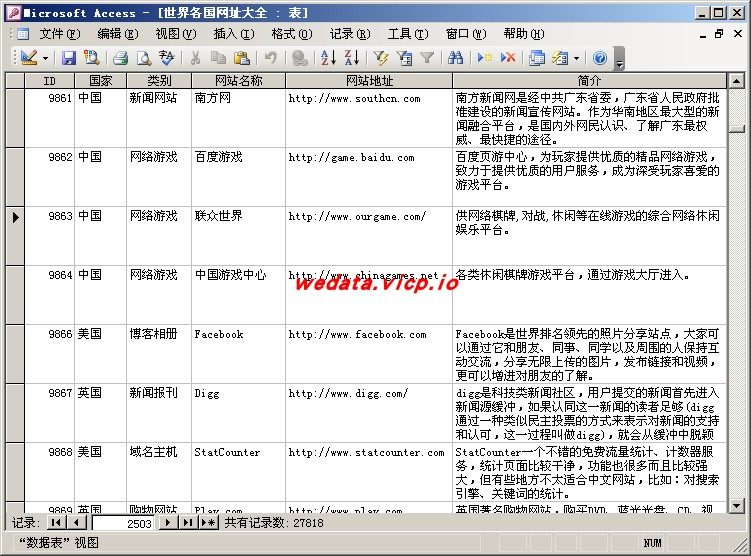Sort Descending with the Z-A icon
The image size is (751, 556).
point(352,58)
